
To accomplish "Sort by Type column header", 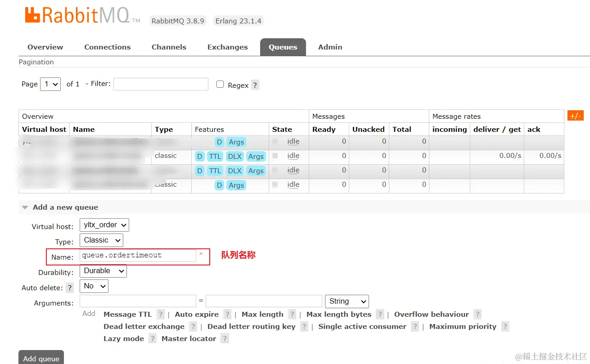I will 164,130.
